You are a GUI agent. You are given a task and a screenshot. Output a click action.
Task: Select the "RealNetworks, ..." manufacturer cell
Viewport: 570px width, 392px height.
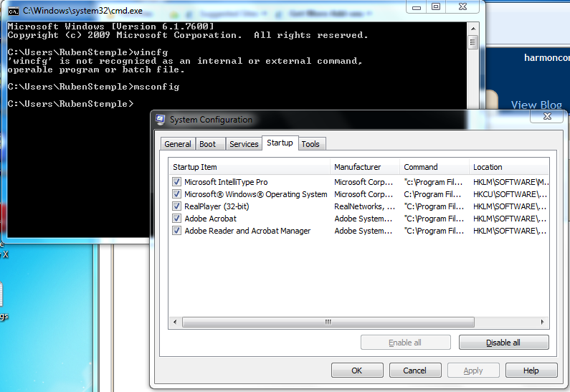(365, 206)
